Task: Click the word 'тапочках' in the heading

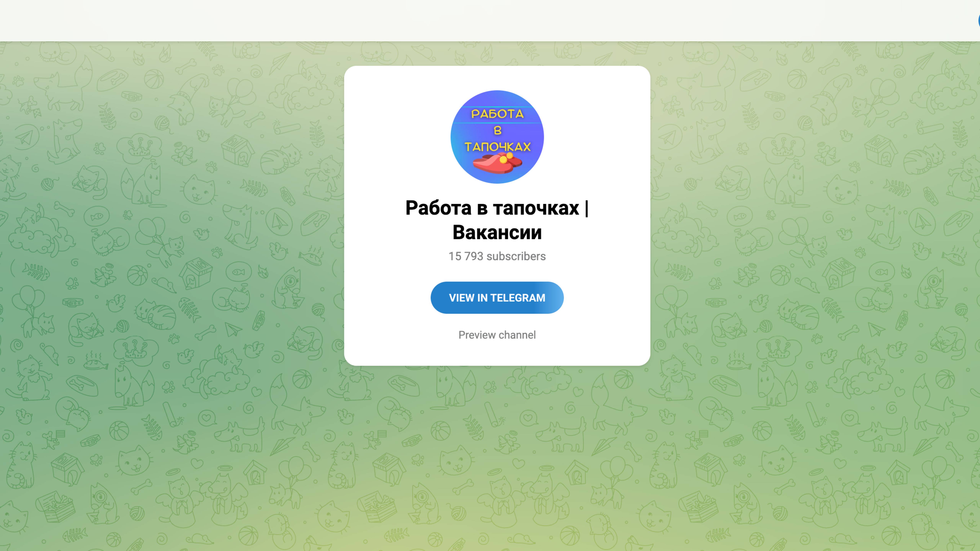Action: (x=536, y=208)
